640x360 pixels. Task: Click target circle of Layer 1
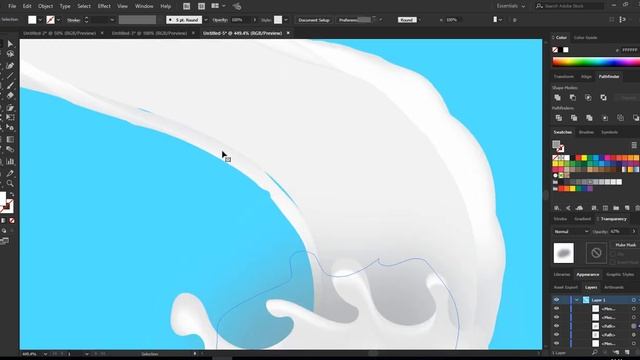(633, 300)
